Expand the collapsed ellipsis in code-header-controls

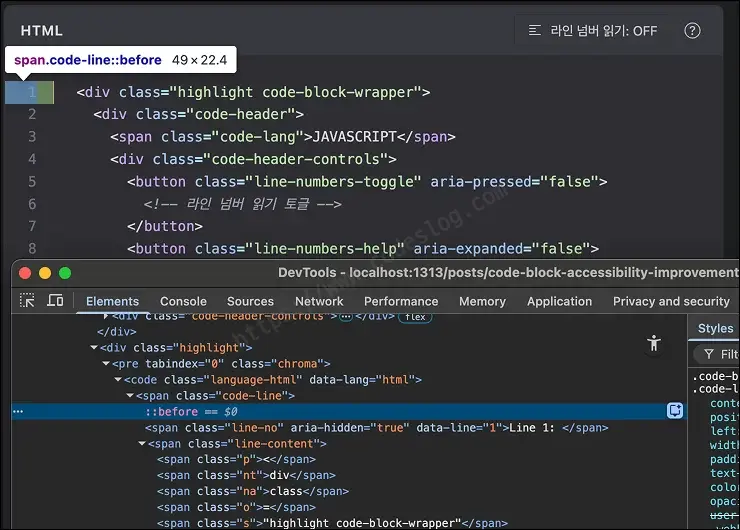(346, 317)
